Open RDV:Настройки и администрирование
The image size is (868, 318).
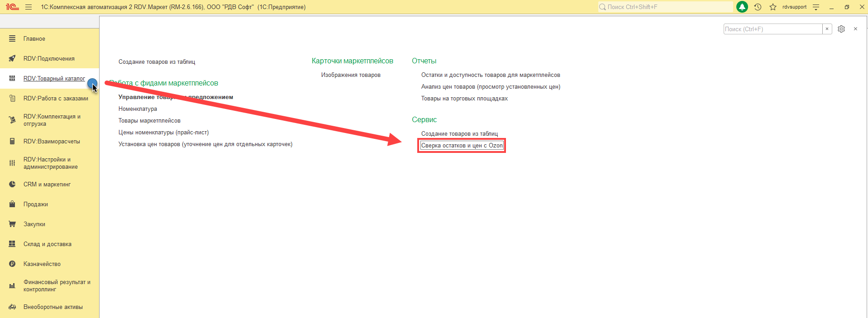(51, 163)
